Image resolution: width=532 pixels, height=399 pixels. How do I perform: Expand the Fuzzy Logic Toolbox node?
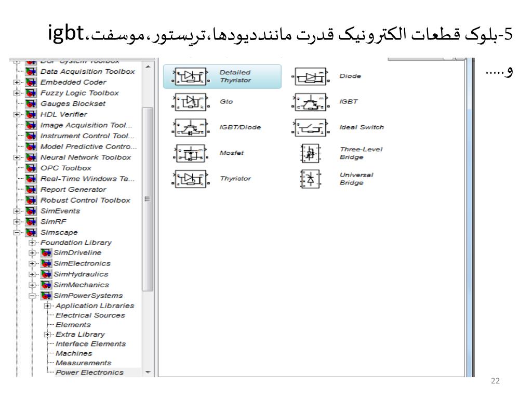click(17, 93)
